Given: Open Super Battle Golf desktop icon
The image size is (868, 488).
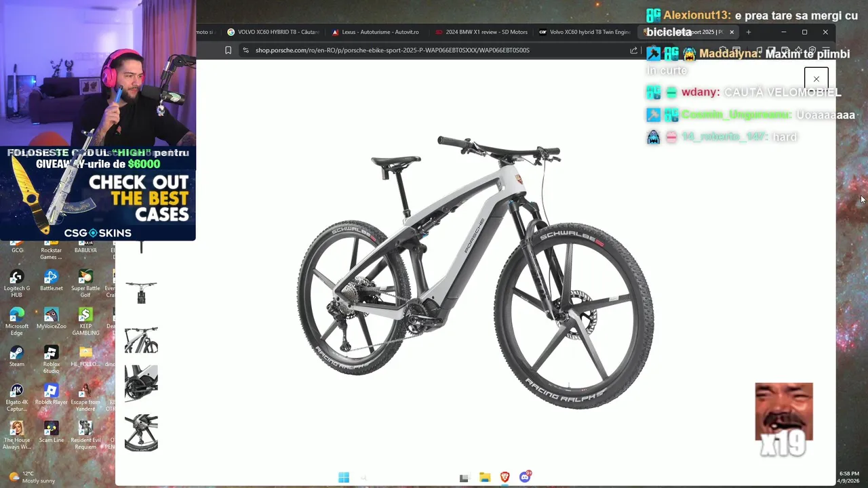Looking at the screenshot, I should click(x=85, y=283).
